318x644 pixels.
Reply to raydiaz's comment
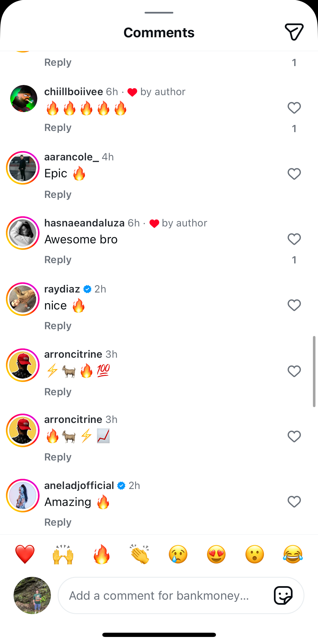tap(58, 326)
